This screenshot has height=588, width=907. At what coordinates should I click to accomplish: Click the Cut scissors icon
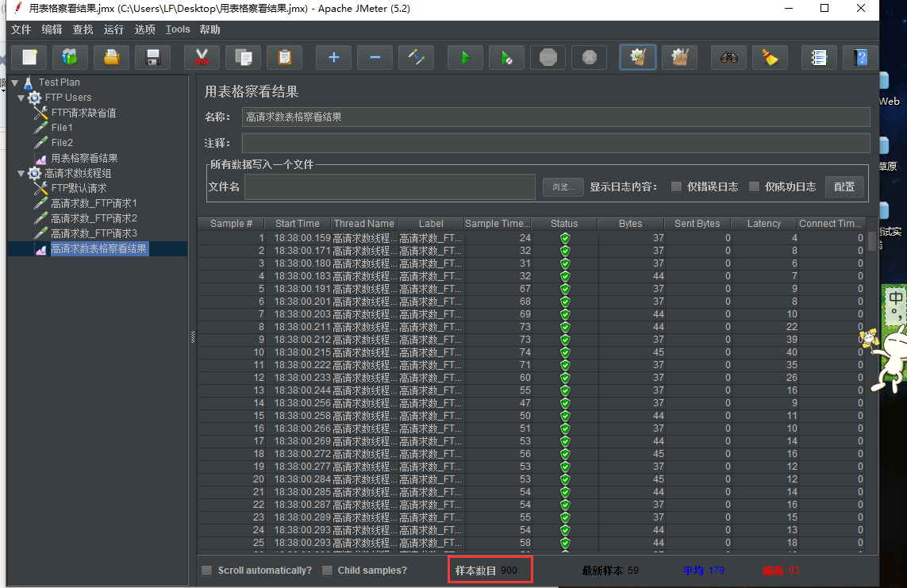point(202,57)
